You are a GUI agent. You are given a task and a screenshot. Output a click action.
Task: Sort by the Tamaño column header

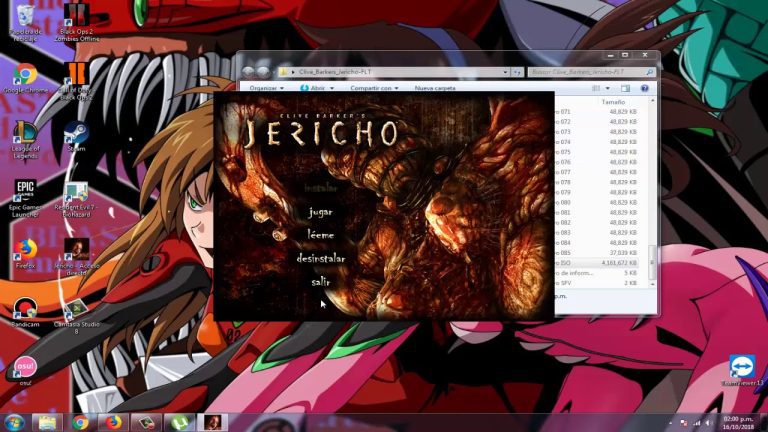point(613,102)
